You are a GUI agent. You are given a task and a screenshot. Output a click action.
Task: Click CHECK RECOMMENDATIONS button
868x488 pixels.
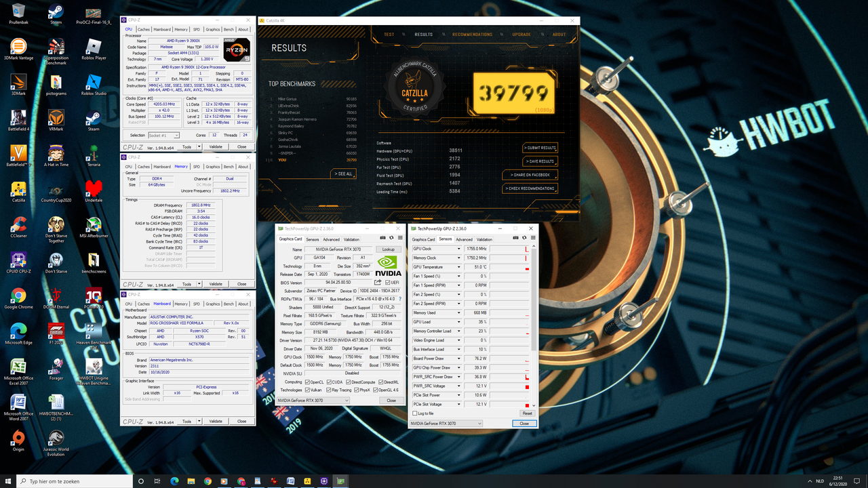tap(530, 188)
